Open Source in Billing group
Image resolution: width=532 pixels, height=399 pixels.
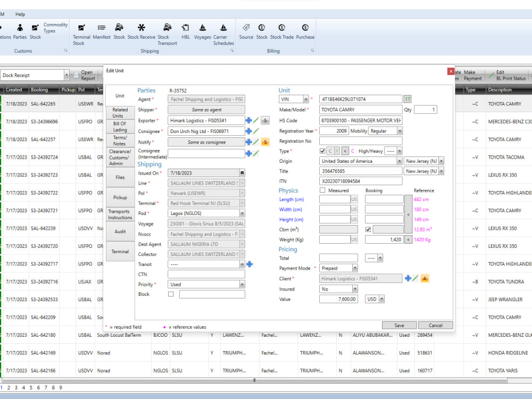[x=246, y=31]
